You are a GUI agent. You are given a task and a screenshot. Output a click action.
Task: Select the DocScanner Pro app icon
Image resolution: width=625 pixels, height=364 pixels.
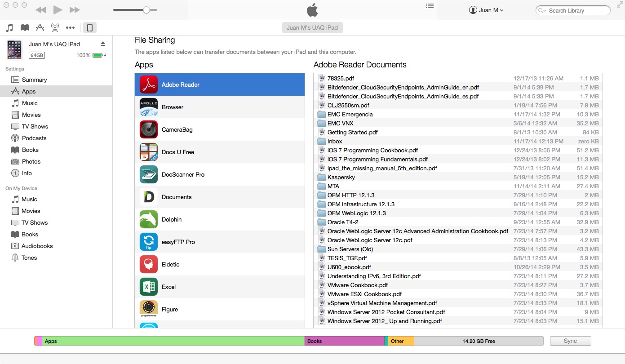(149, 174)
